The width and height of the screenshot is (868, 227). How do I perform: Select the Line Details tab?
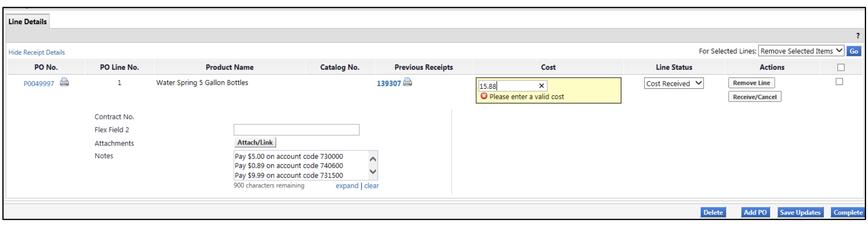pyautogui.click(x=28, y=22)
